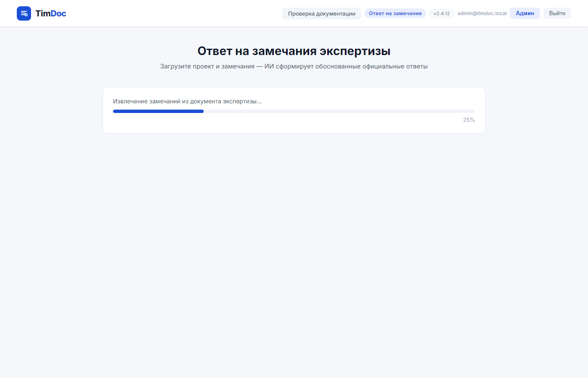This screenshot has width=588, height=378.
Task: Open the Админ administration panel
Action: pos(525,13)
